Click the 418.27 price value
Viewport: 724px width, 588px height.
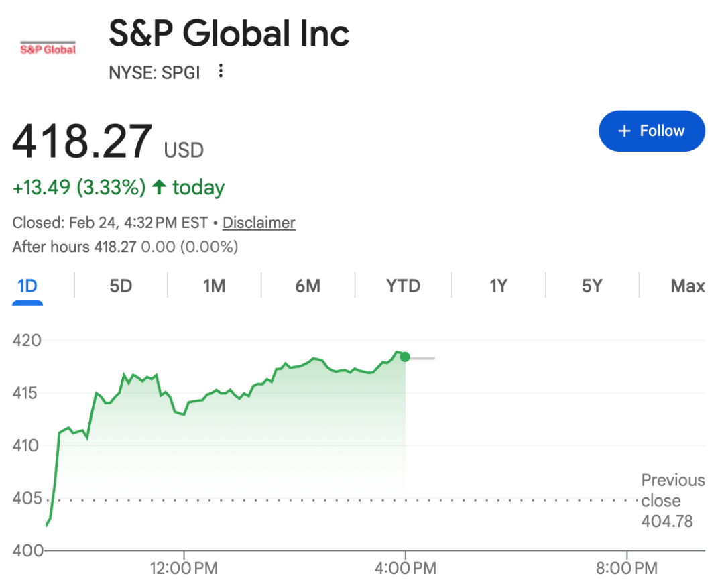click(x=82, y=142)
